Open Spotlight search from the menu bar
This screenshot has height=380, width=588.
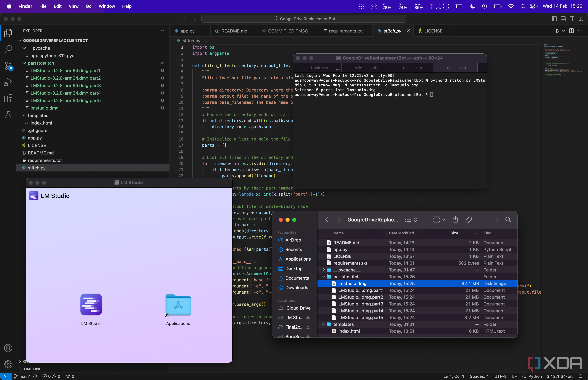[523, 6]
